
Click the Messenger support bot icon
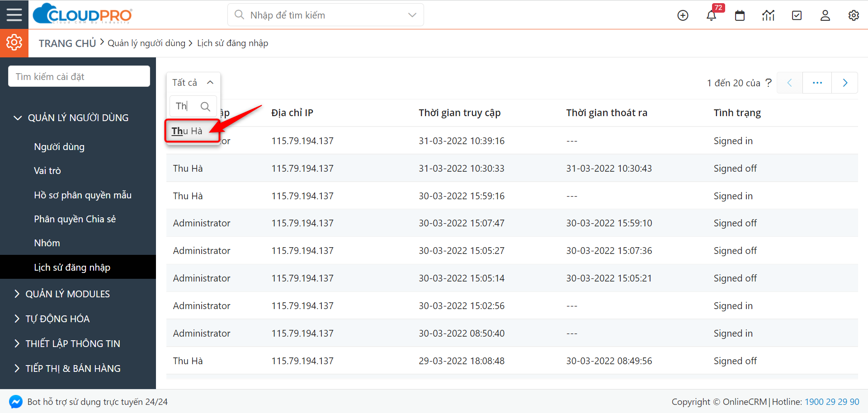(16, 402)
